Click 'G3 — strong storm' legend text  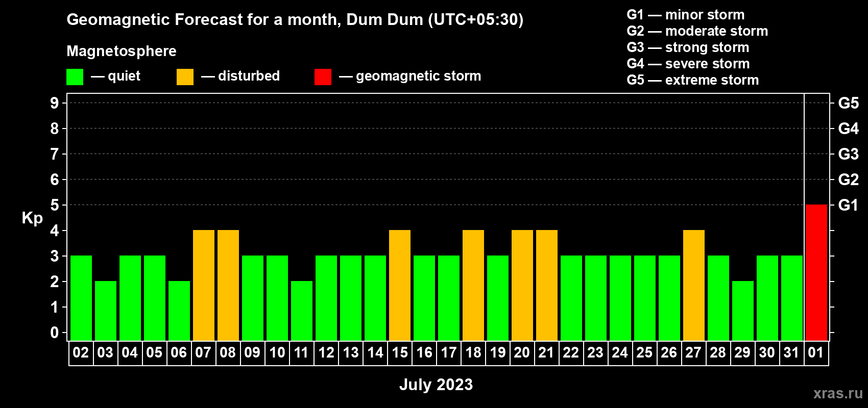(x=688, y=47)
